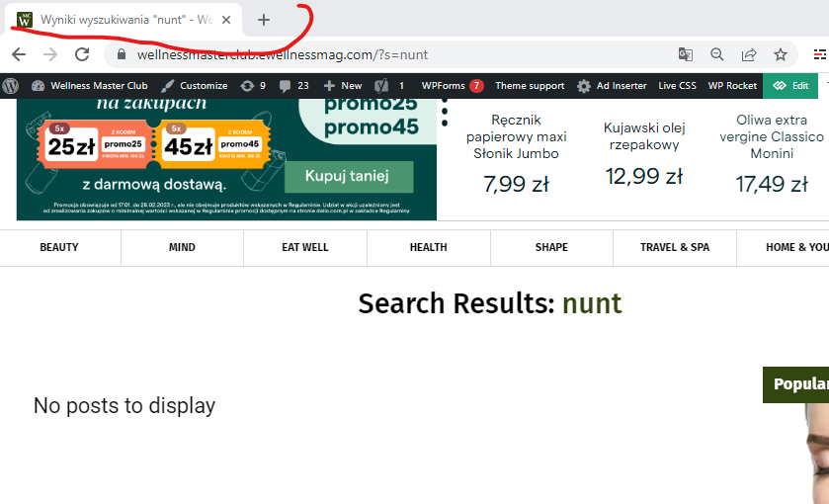Click the 7,99 zł price
This screenshot has width=829, height=504.
pos(516,184)
